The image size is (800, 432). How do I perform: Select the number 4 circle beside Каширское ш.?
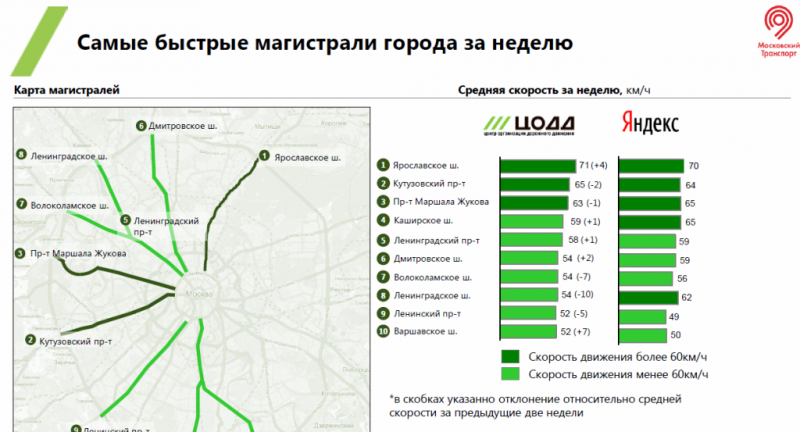[383, 220]
